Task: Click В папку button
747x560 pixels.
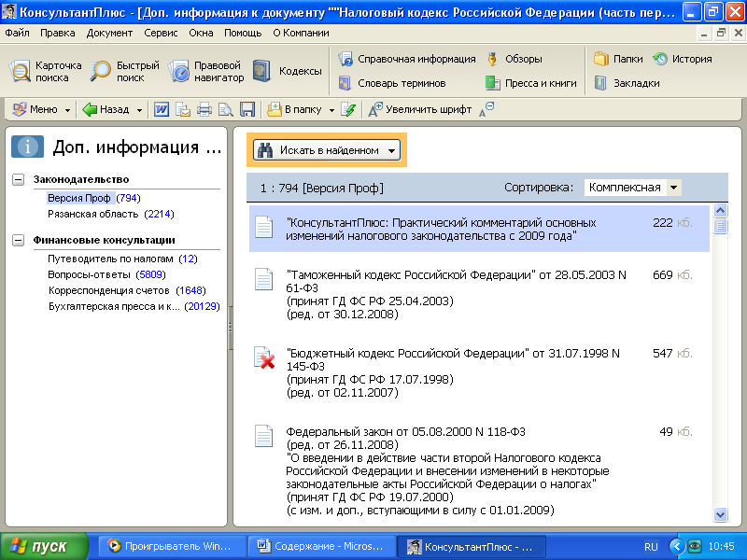Action: tap(295, 109)
